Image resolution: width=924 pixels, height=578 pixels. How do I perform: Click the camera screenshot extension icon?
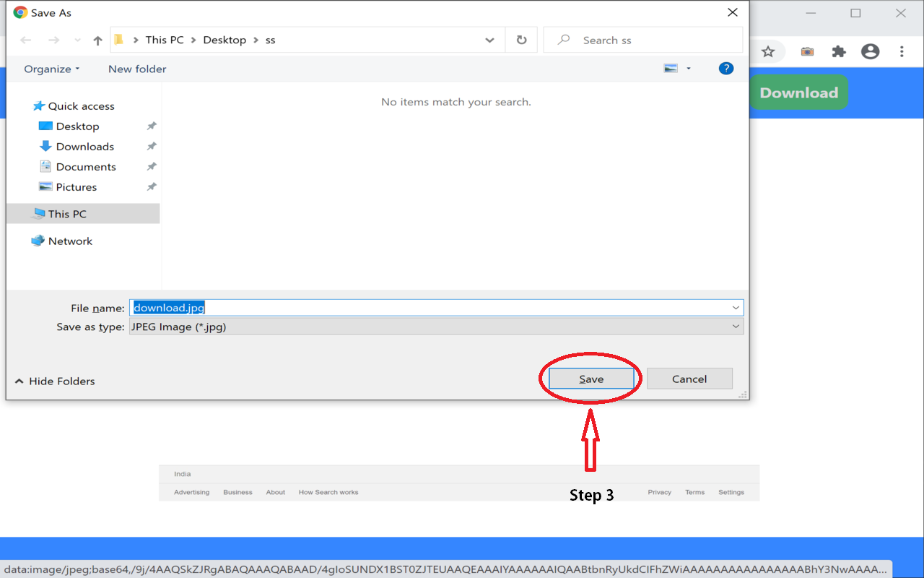click(807, 51)
